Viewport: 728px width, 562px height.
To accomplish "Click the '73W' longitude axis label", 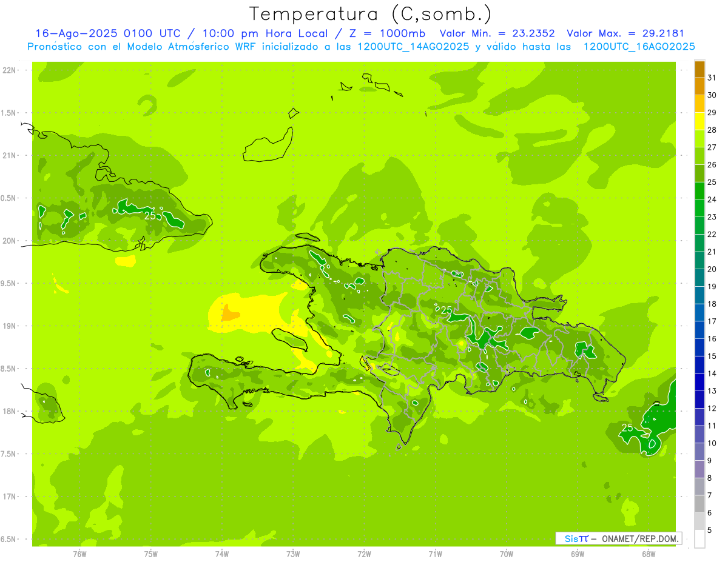I will coord(293,554).
